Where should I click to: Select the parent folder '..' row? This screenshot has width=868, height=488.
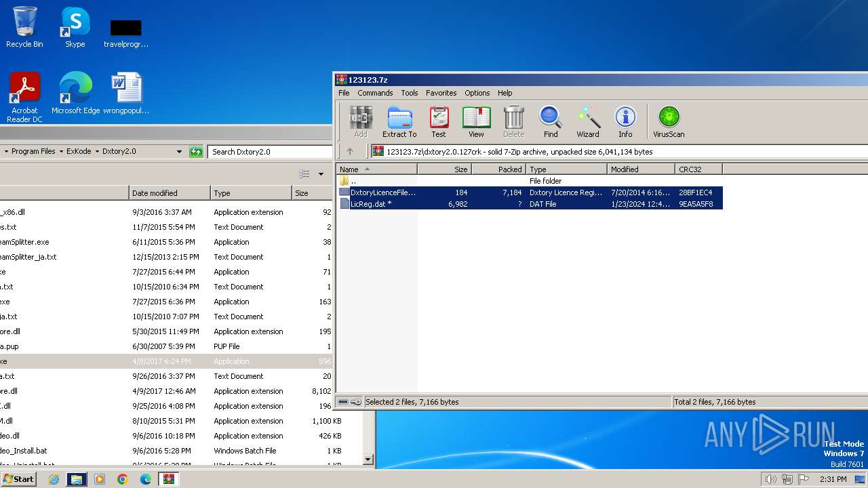click(x=530, y=181)
